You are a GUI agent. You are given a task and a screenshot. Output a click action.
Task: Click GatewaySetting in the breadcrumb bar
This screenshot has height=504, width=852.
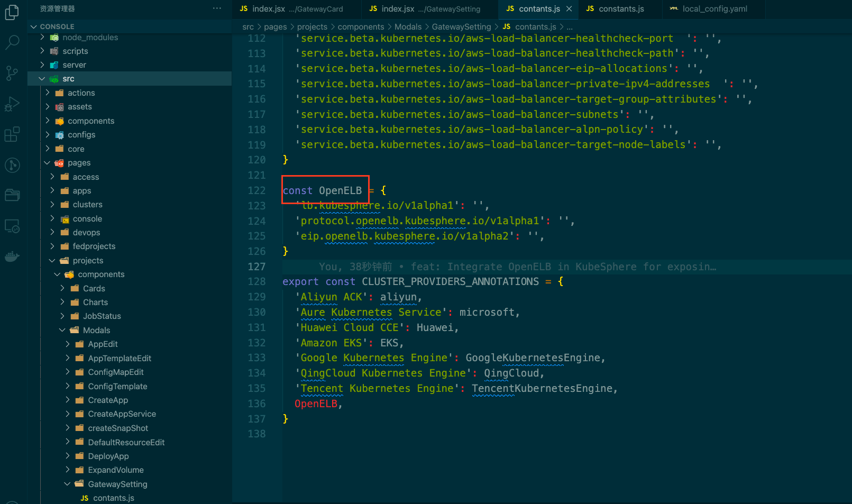click(461, 26)
